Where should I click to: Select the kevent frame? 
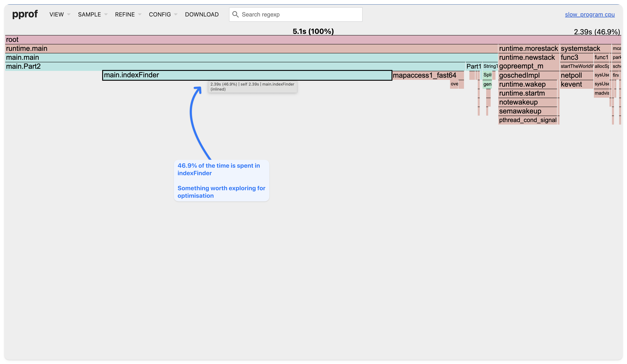pos(577,84)
